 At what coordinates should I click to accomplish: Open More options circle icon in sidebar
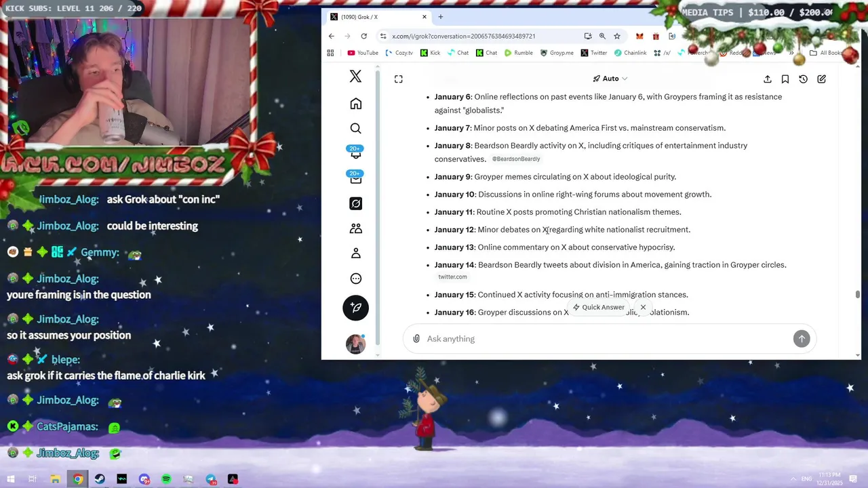point(355,279)
